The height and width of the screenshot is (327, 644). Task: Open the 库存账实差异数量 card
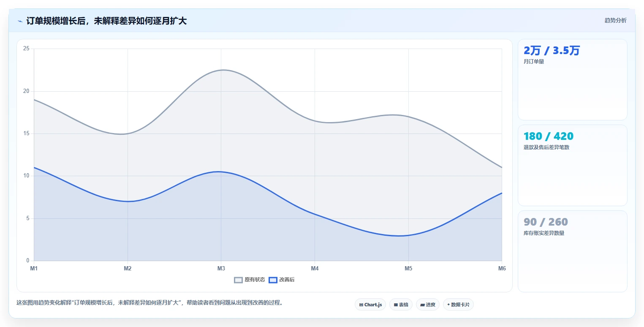[x=572, y=251]
